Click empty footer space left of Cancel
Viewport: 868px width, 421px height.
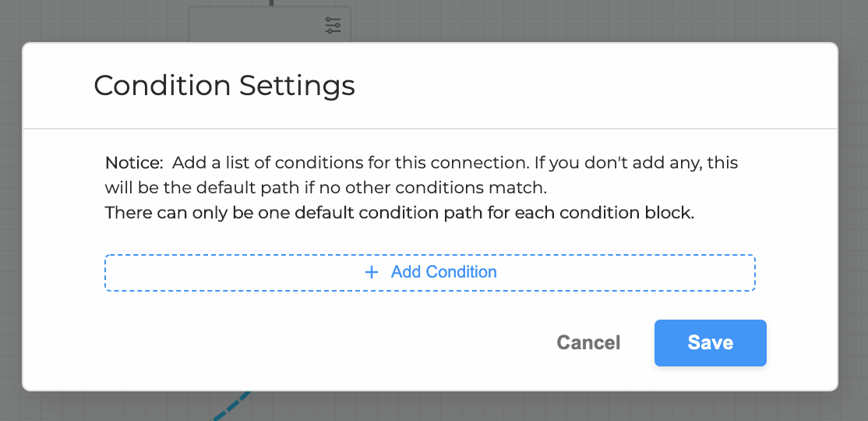pyautogui.click(x=312, y=343)
